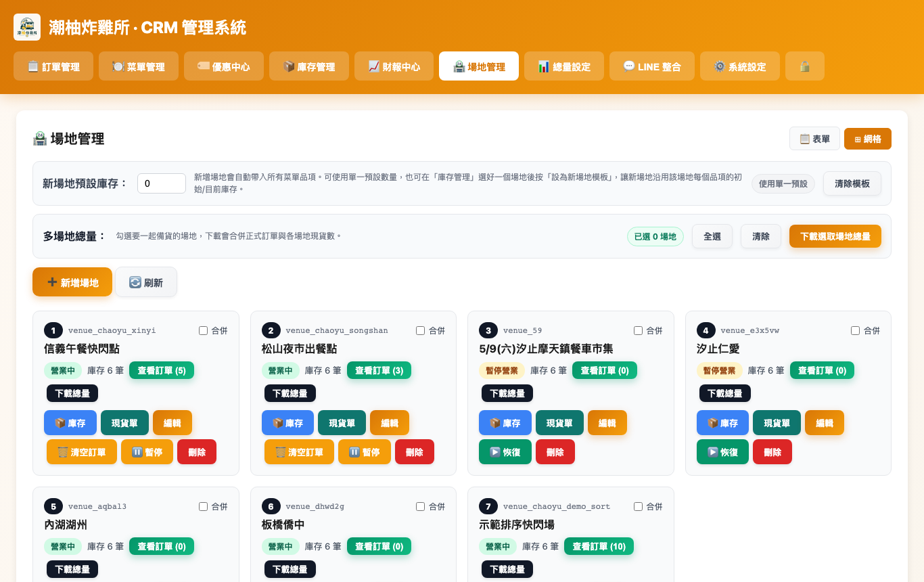
Task: Click 下載總量 for 汐止仁愛
Action: (725, 393)
